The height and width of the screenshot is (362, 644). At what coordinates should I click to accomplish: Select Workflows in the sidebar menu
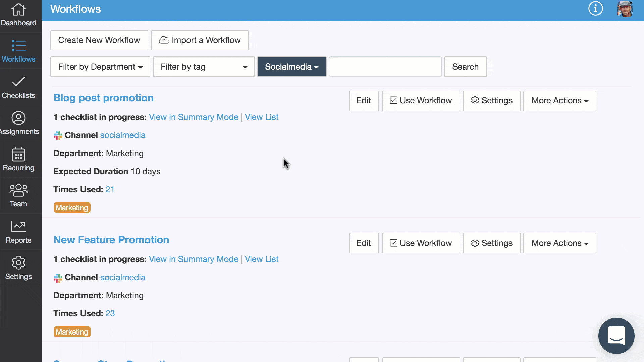[x=18, y=51]
